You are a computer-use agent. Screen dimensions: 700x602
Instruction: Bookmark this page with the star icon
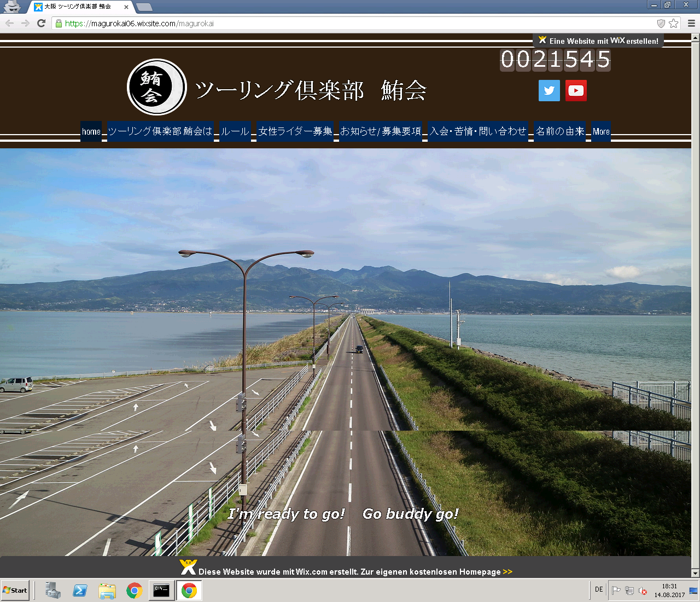click(674, 23)
